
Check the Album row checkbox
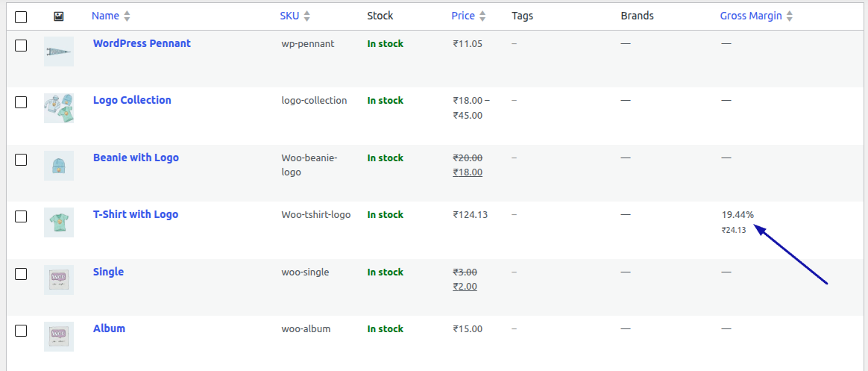(x=20, y=331)
